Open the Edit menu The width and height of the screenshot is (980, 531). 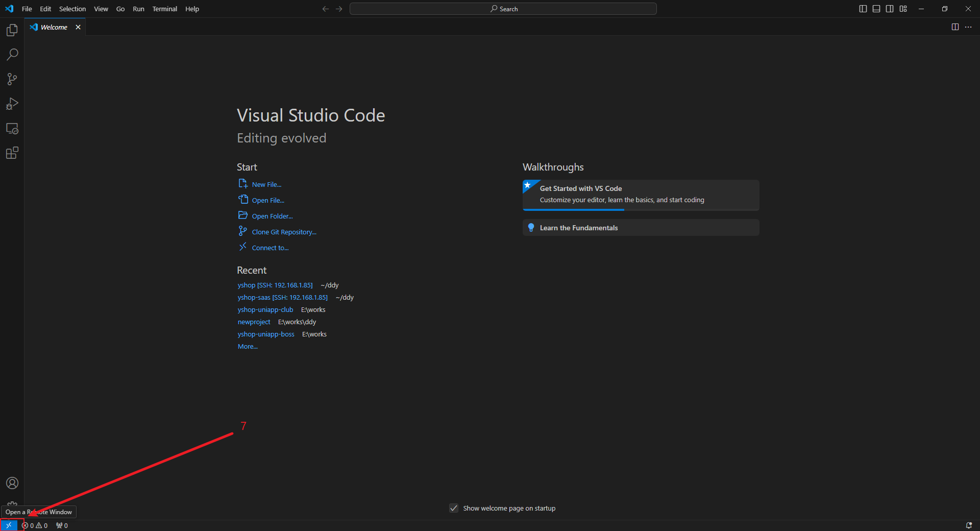45,9
